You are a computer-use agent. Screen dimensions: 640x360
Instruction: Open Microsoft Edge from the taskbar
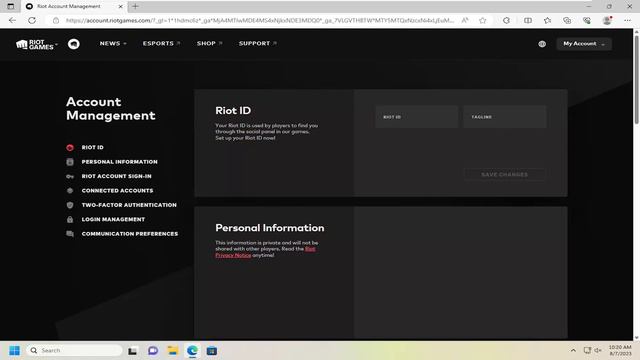point(192,351)
